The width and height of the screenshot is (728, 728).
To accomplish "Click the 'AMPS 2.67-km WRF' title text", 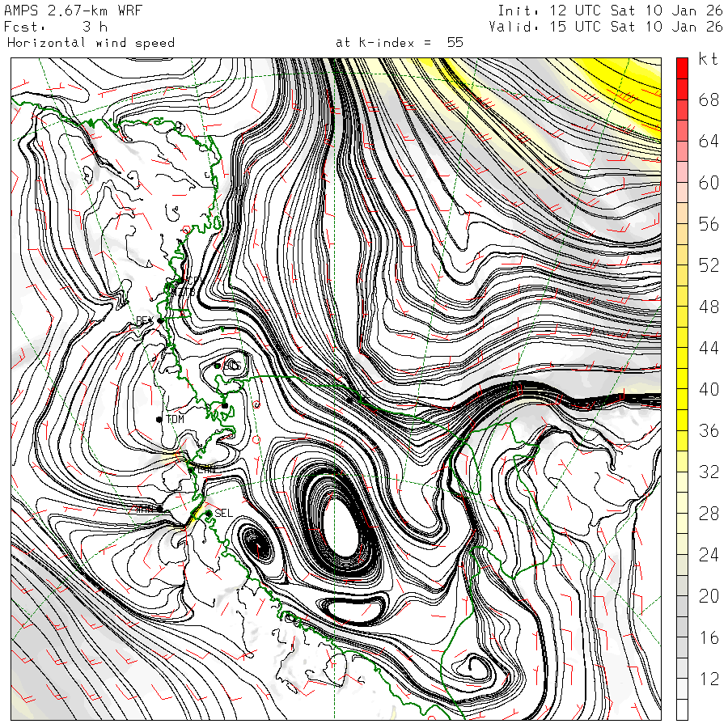I will [61, 11].
